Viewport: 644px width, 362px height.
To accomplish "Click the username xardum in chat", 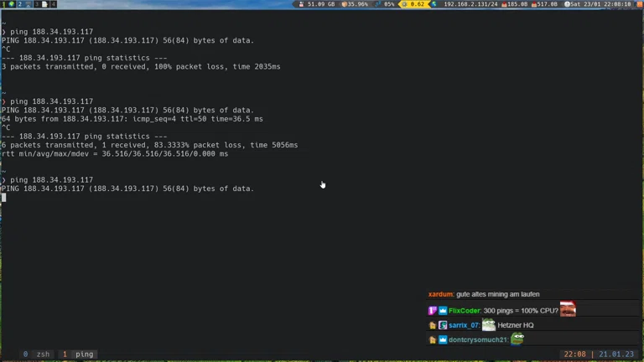I will tap(440, 294).
